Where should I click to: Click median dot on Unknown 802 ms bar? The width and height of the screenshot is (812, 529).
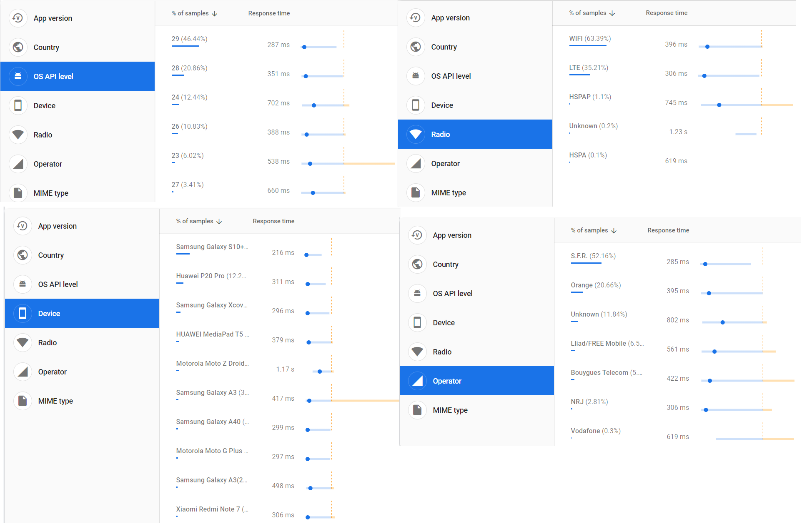723,322
